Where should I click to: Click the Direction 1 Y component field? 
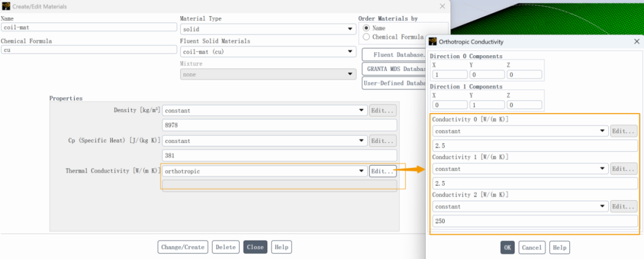pyautogui.click(x=487, y=105)
